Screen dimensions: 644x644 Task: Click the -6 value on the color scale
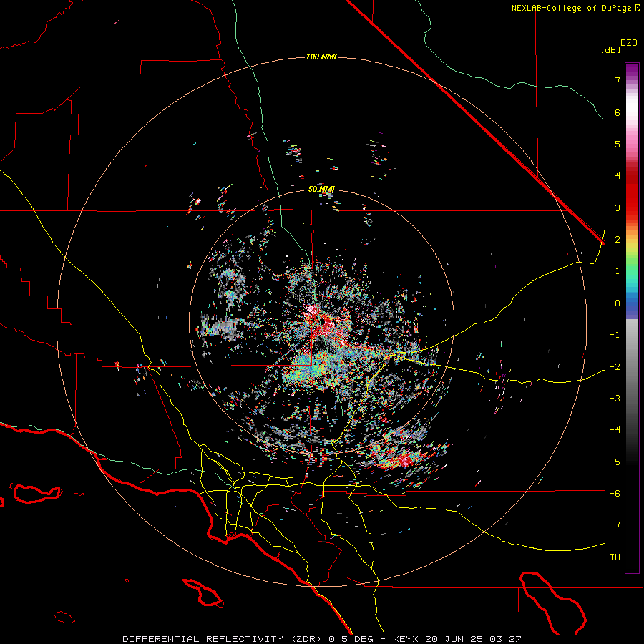pyautogui.click(x=615, y=493)
